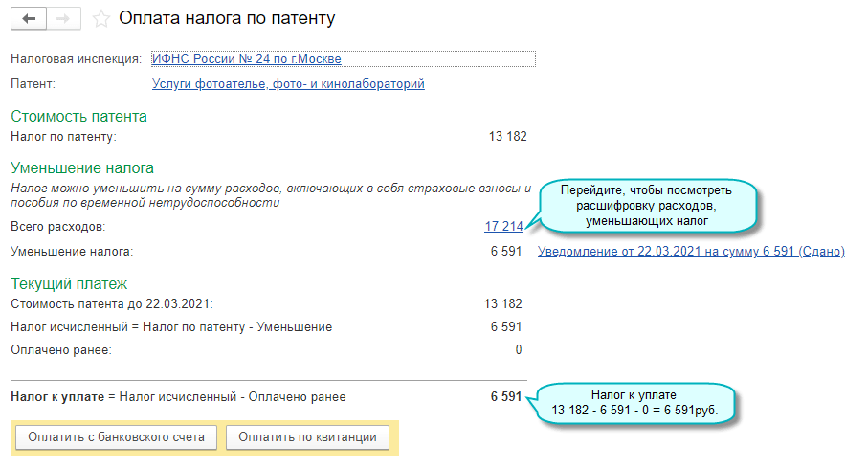Screen dimensions: 868x468
Task: Select the Текущий платеж section heading
Action: (x=69, y=284)
